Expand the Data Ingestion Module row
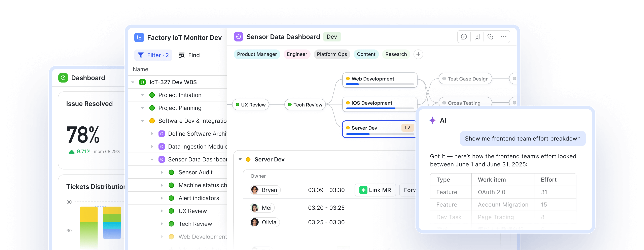The height and width of the screenshot is (250, 644). click(152, 147)
